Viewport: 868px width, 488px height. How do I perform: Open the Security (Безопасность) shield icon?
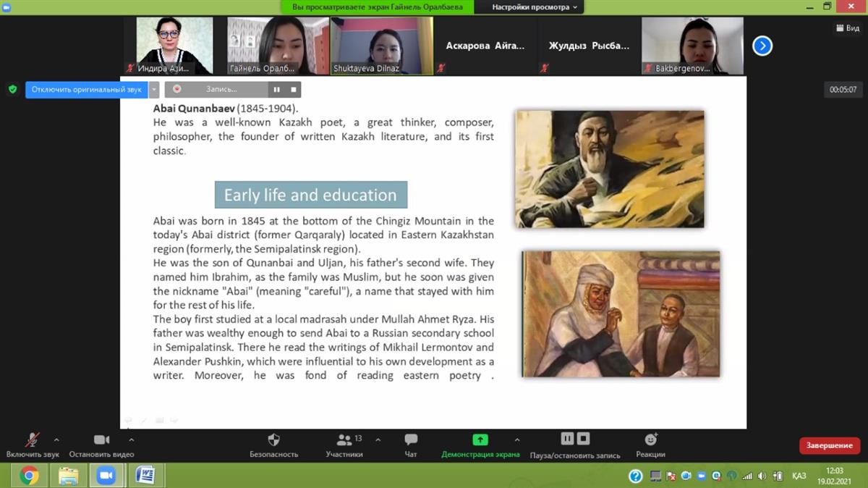(273, 440)
